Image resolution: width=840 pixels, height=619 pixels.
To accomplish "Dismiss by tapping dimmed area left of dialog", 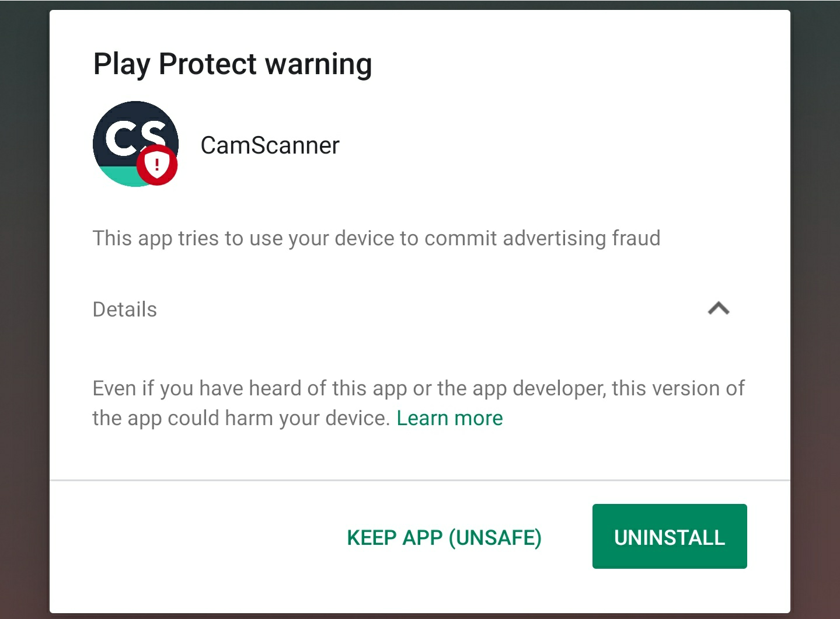I will click(x=25, y=309).
